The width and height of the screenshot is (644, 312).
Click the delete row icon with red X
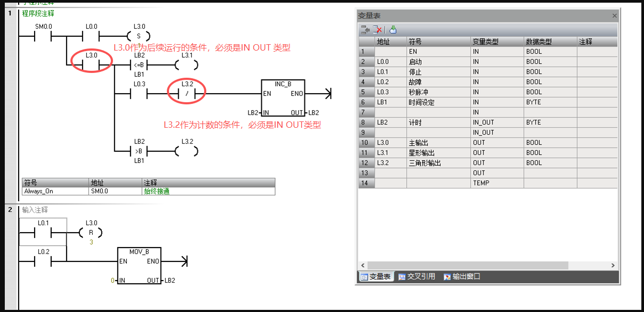[x=377, y=30]
